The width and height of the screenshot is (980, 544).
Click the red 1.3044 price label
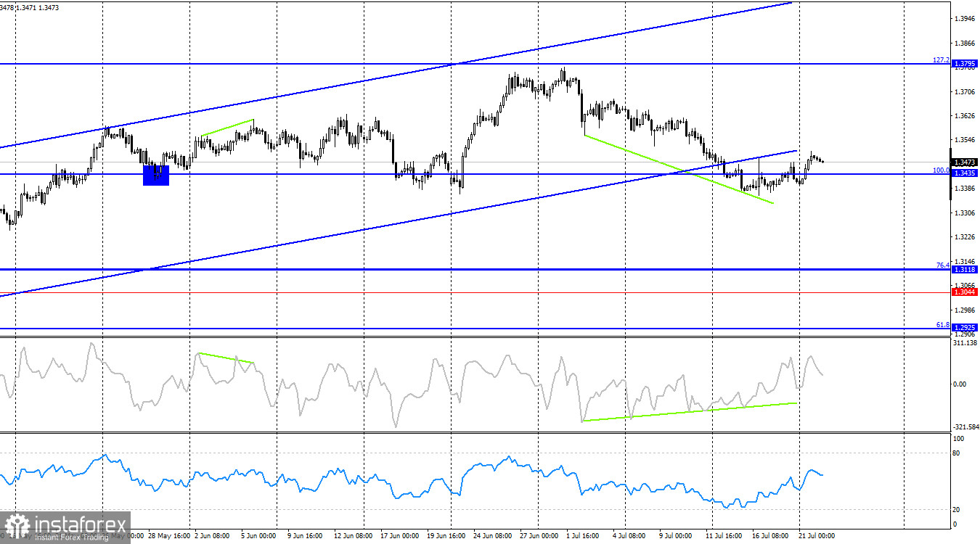[x=965, y=292]
